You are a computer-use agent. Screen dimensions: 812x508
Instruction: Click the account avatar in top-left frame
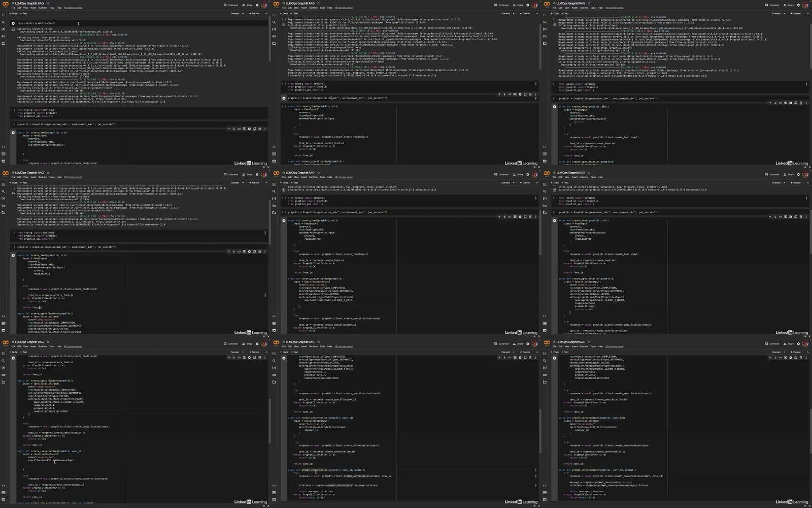click(264, 5)
